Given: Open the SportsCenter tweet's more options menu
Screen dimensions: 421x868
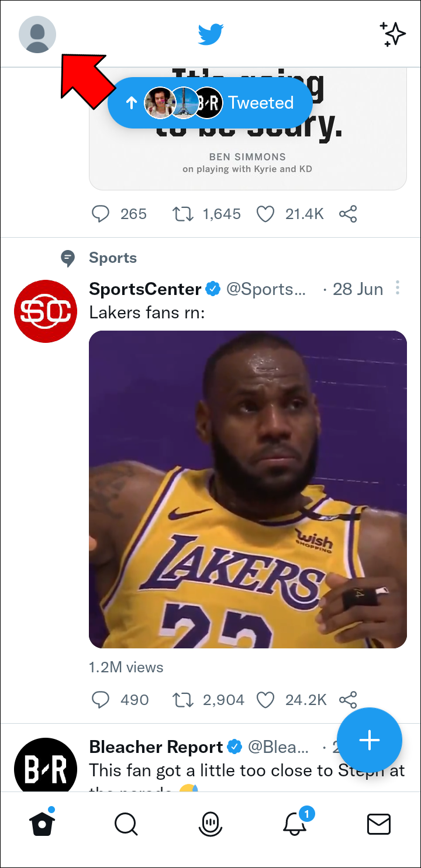Looking at the screenshot, I should pos(398,288).
